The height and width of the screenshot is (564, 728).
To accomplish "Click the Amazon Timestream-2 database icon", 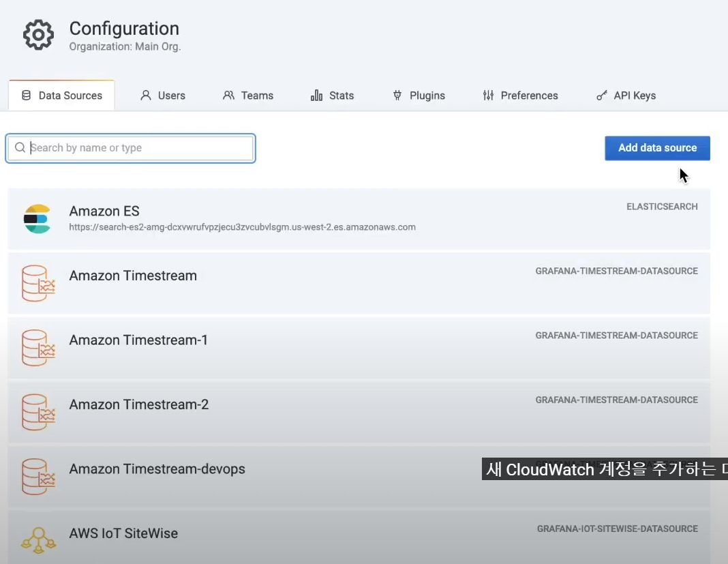I will tap(38, 413).
